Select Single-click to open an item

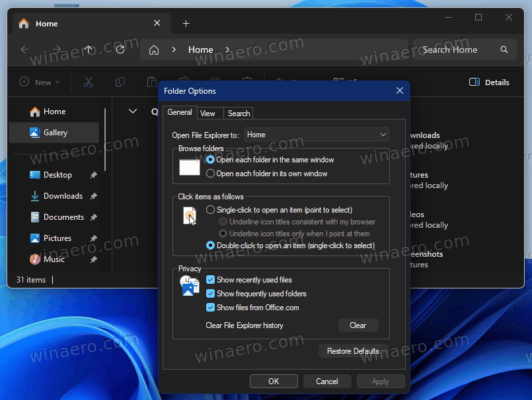211,210
